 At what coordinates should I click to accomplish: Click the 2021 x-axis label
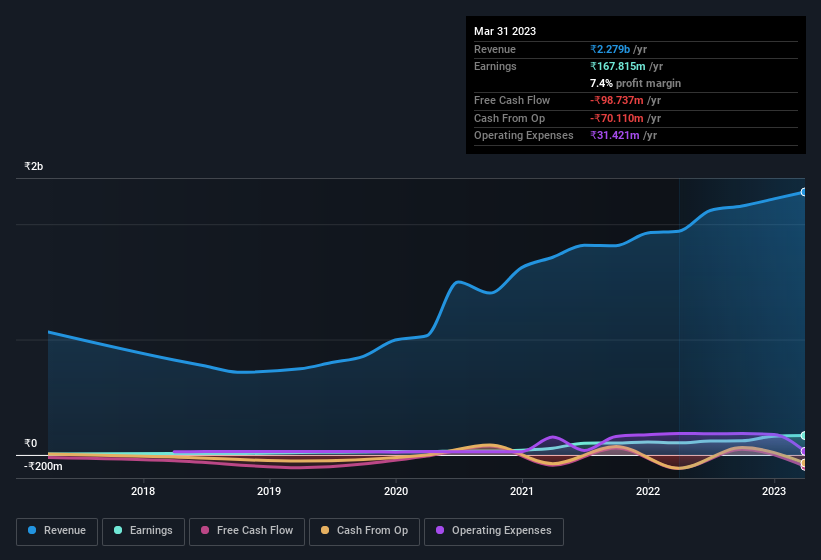coord(522,491)
